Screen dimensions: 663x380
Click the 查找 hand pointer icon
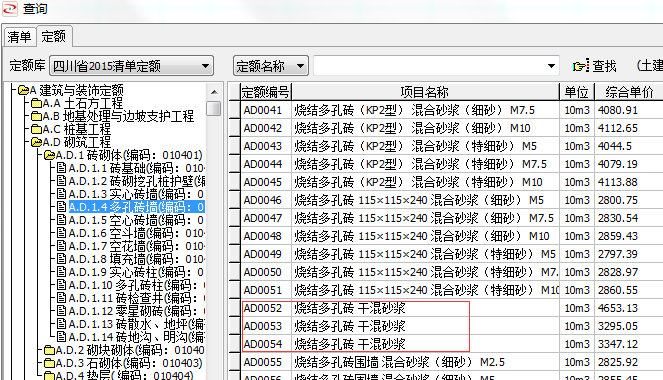tap(581, 66)
